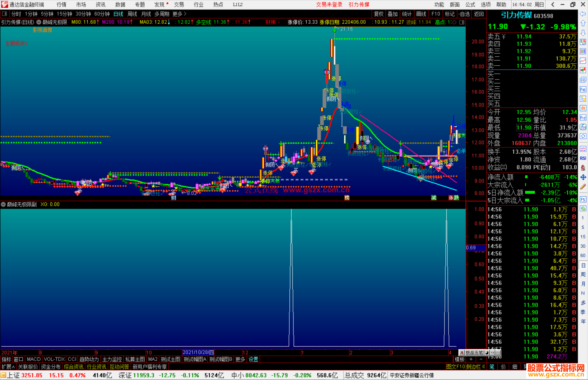Select the candlestick chart sidebar icon
This screenshot has height=380, width=588.
click(x=583, y=70)
